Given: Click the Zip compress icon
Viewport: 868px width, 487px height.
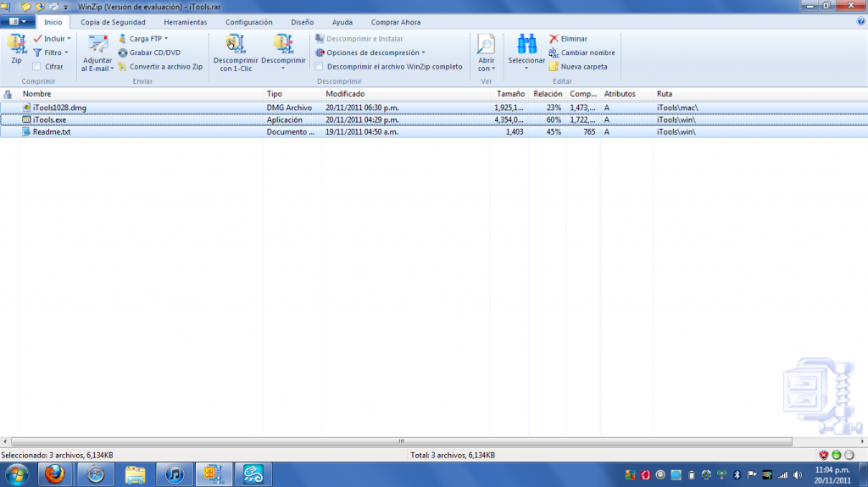Looking at the screenshot, I should [16, 44].
